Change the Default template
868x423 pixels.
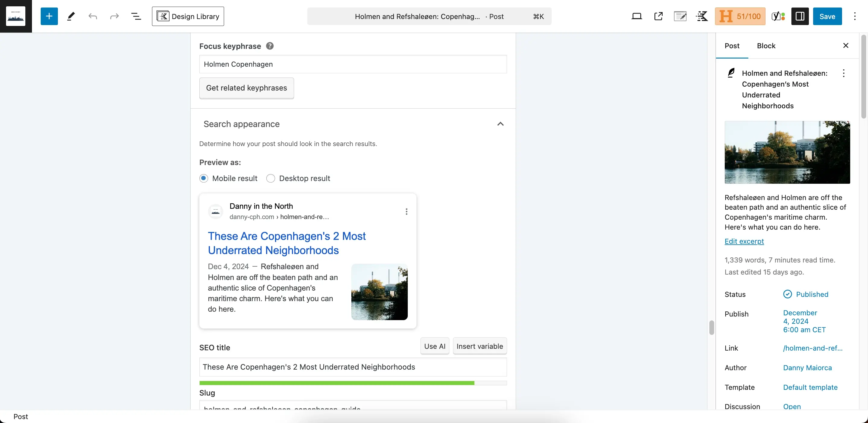click(810, 387)
